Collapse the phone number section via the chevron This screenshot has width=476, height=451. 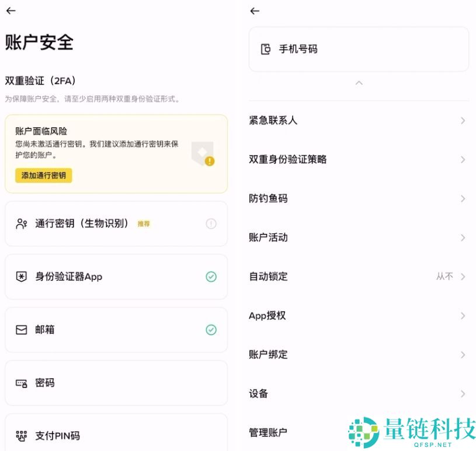[x=359, y=83]
